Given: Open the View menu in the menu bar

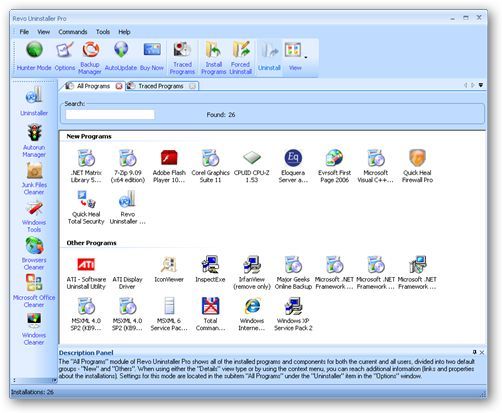Looking at the screenshot, I should pyautogui.click(x=44, y=32).
